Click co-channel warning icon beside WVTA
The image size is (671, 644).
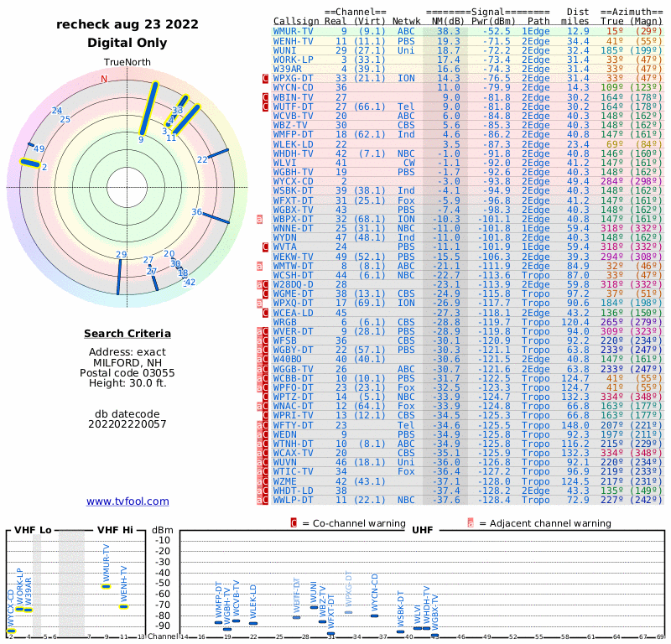point(266,247)
